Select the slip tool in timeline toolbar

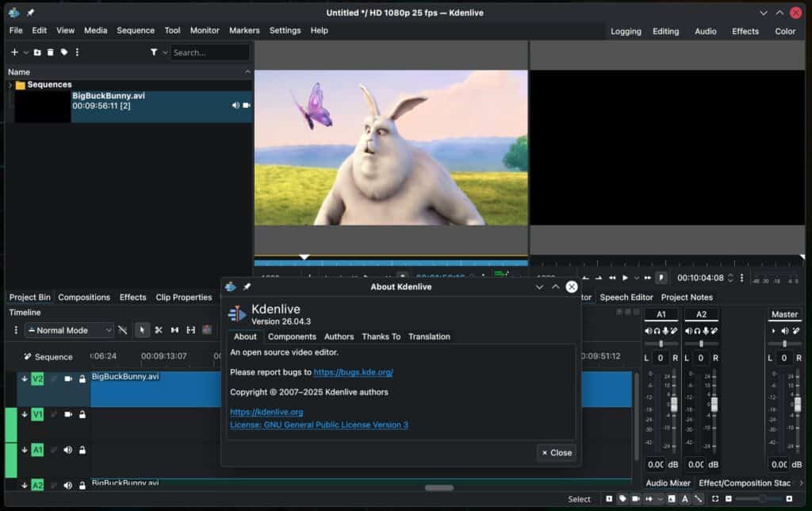(190, 330)
